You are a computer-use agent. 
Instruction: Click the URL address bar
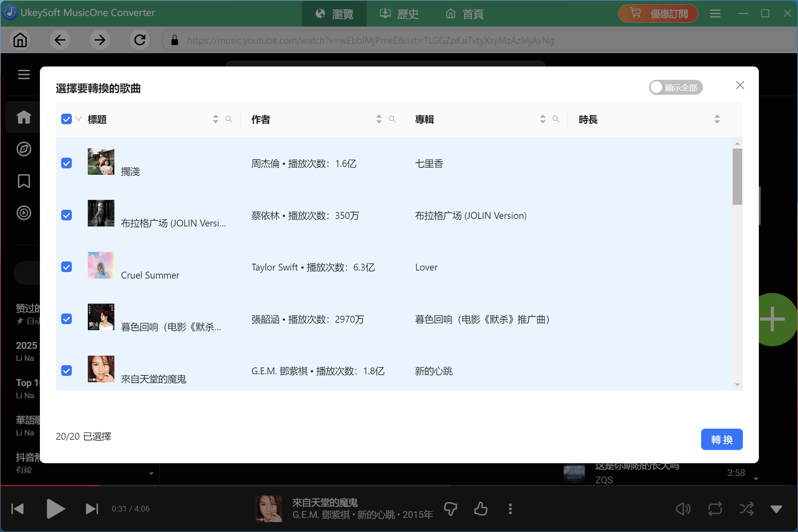point(380,40)
